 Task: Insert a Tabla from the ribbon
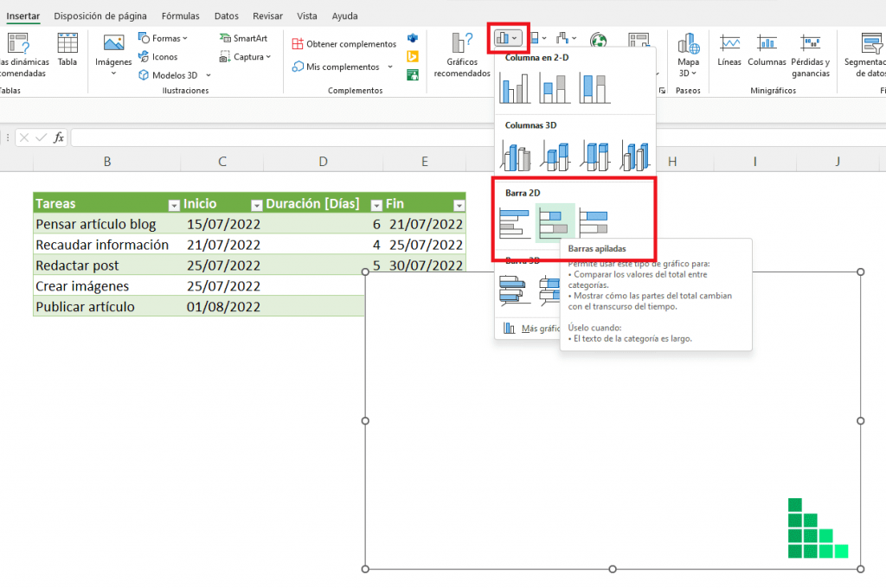click(67, 50)
